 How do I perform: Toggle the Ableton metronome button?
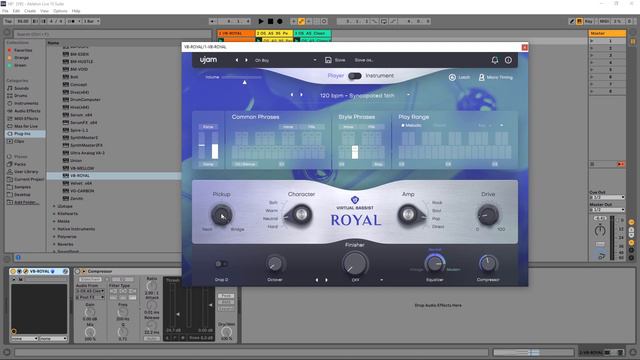tap(72, 21)
